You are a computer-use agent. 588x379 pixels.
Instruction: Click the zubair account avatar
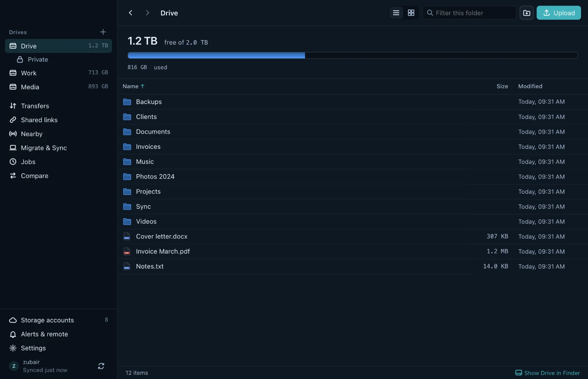point(14,366)
